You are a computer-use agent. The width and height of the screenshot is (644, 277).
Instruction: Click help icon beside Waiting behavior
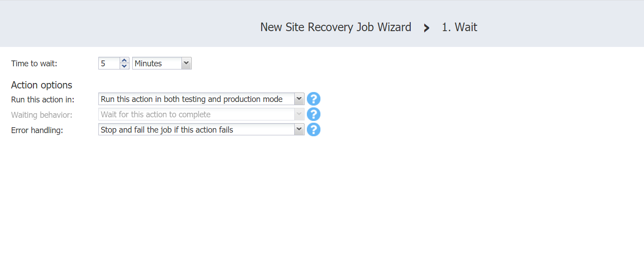pos(314,115)
